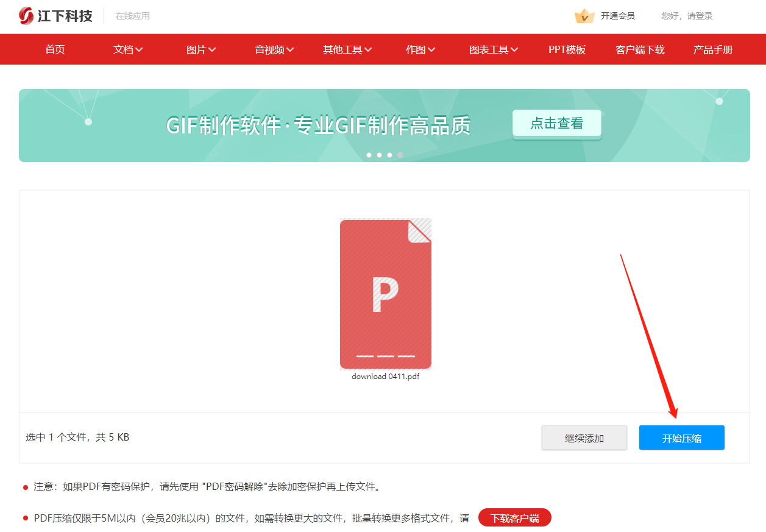Image resolution: width=766 pixels, height=532 pixels.
Task: Select the 客户端下载 menu item
Action: (640, 49)
